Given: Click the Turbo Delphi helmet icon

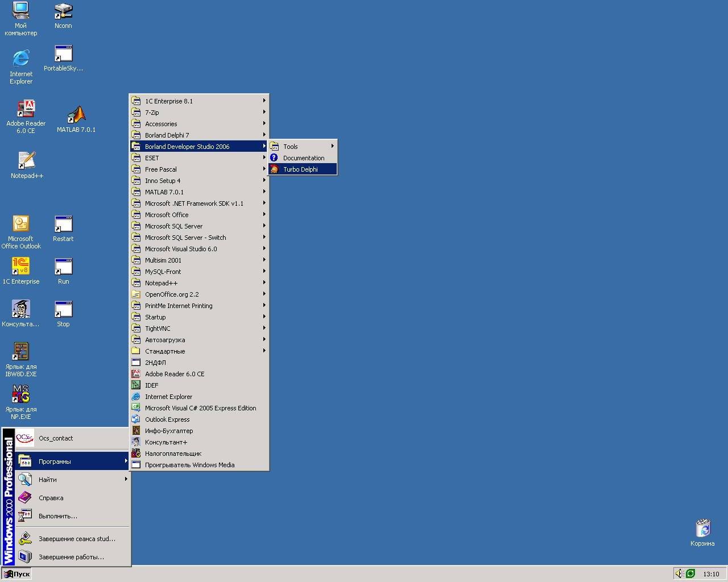Looking at the screenshot, I should point(274,169).
